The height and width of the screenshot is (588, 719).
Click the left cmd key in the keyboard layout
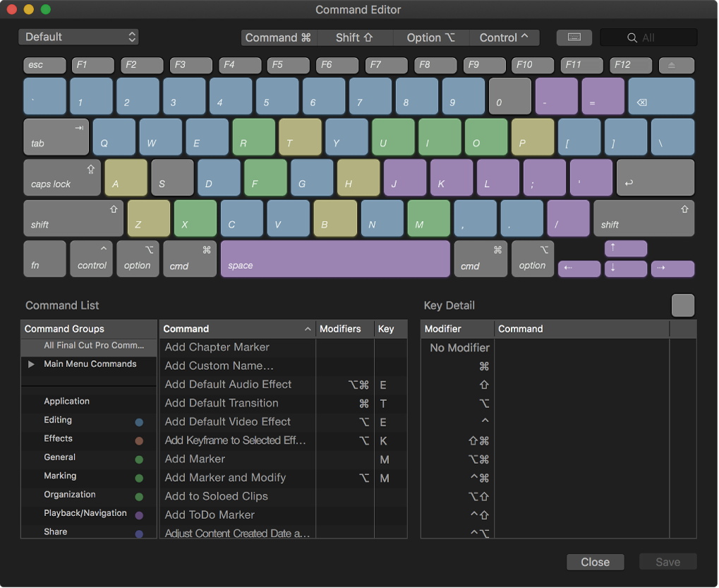click(x=189, y=258)
